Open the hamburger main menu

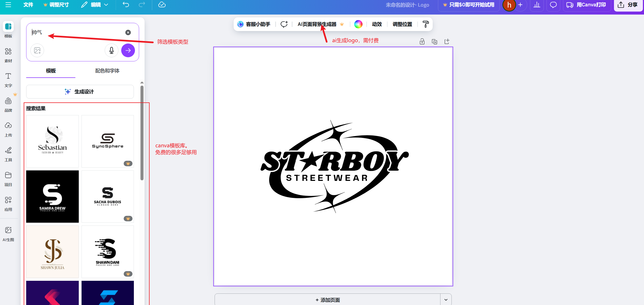8,5
